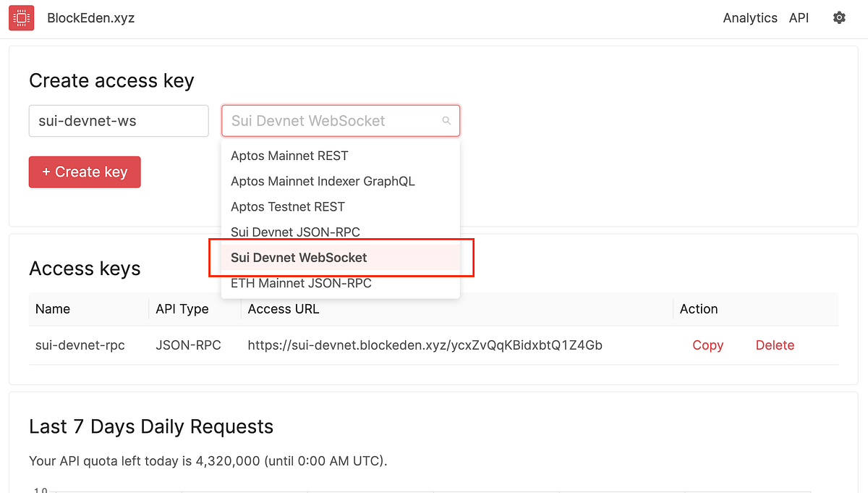This screenshot has height=493, width=868.
Task: Click the BlockEden.xyz logo icon
Action: pos(21,17)
